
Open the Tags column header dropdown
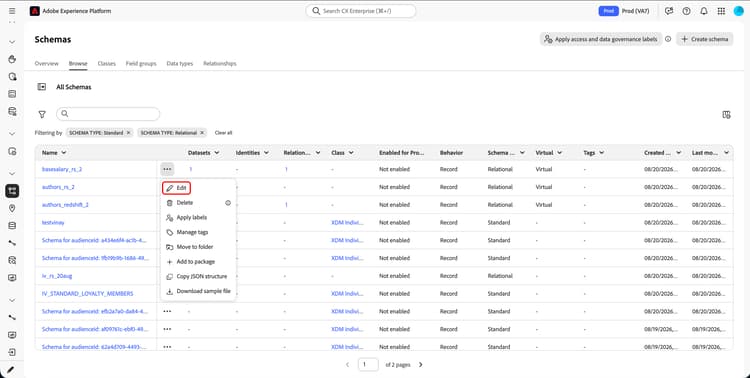click(x=602, y=153)
